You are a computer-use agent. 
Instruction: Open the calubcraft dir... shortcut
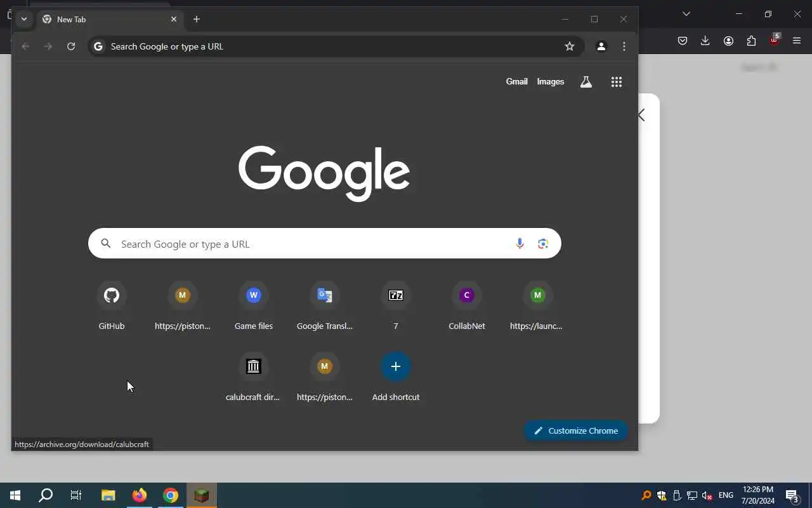click(254, 366)
